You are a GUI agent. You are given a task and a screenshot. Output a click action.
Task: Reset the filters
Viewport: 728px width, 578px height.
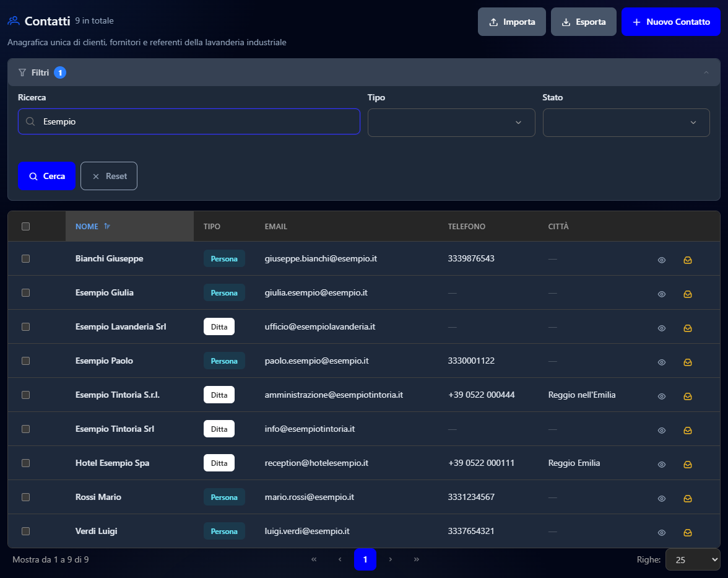[x=109, y=176]
